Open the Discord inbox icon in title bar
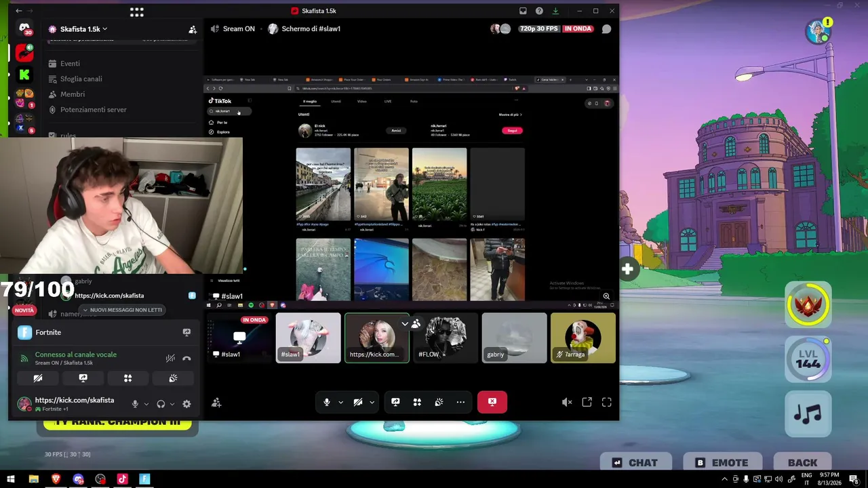Image resolution: width=868 pixels, height=488 pixels. [523, 11]
